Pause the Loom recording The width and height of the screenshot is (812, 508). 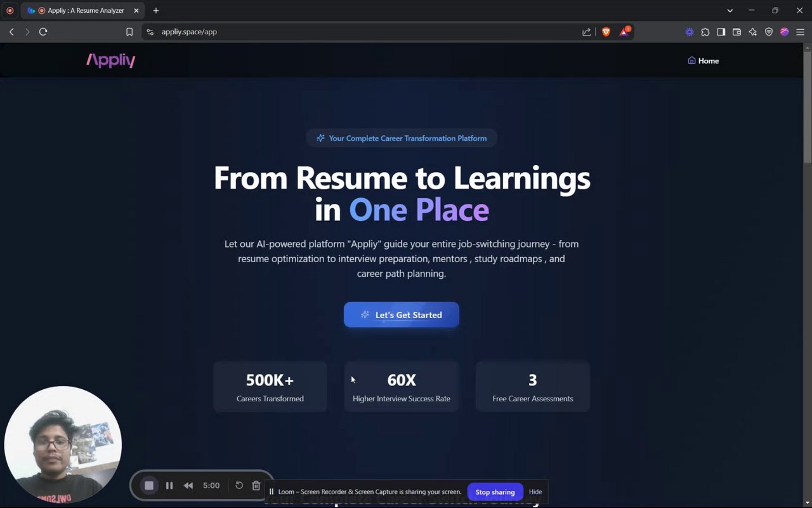tap(169, 485)
